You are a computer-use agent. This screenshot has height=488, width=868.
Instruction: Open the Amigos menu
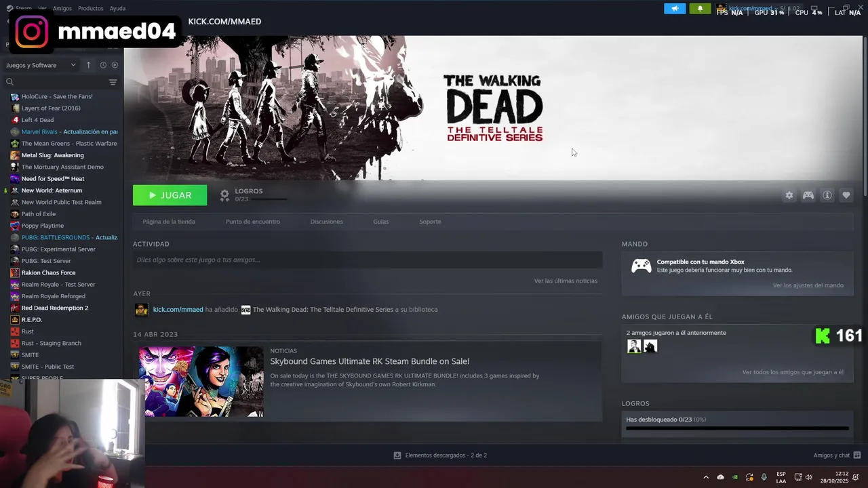tap(62, 8)
